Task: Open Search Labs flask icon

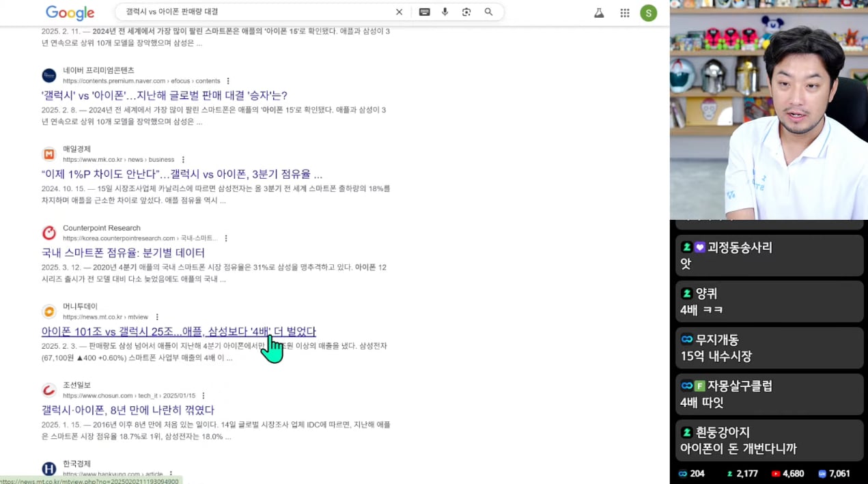Action: [599, 13]
